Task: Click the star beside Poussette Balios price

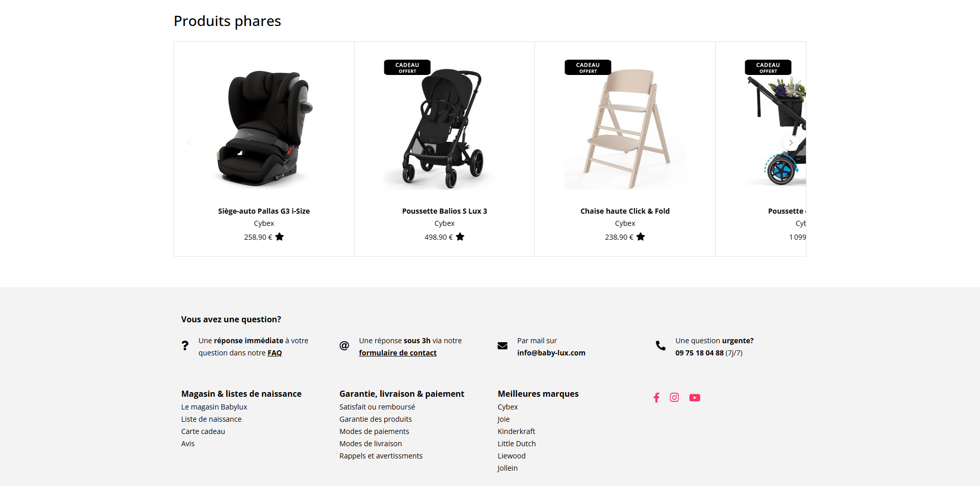Action: (x=460, y=237)
